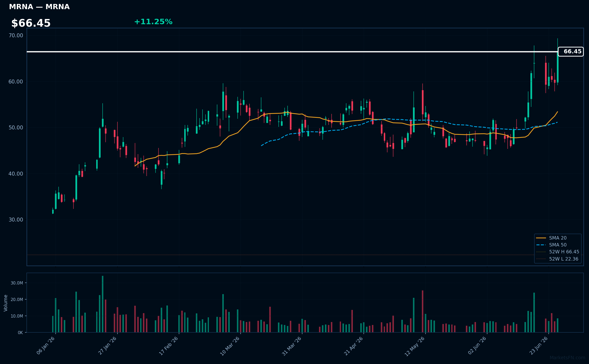Click the SMA 50 legend entry
589x364 pixels.
pyautogui.click(x=558, y=245)
